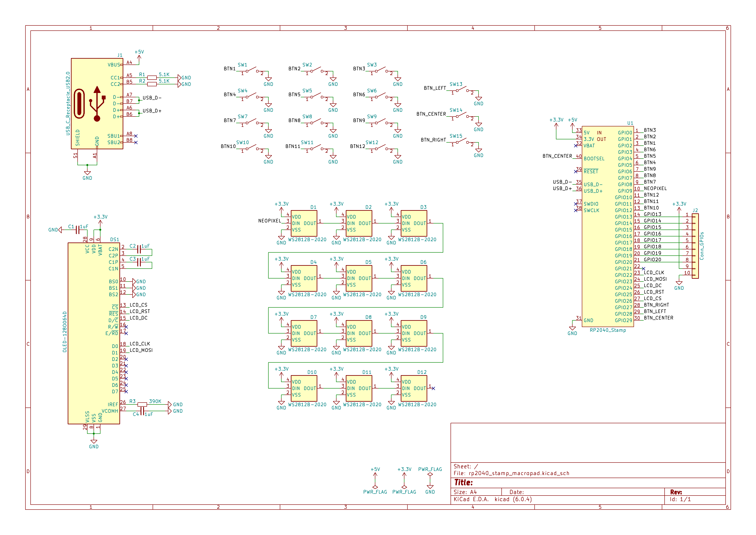Click the USB-C receptacle J1 symbol

point(97,104)
